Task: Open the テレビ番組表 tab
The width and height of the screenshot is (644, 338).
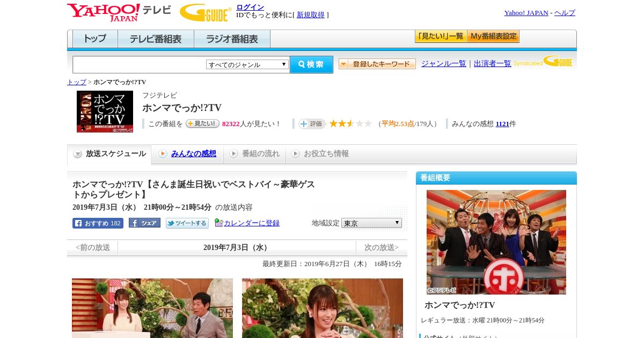Action: 156,39
